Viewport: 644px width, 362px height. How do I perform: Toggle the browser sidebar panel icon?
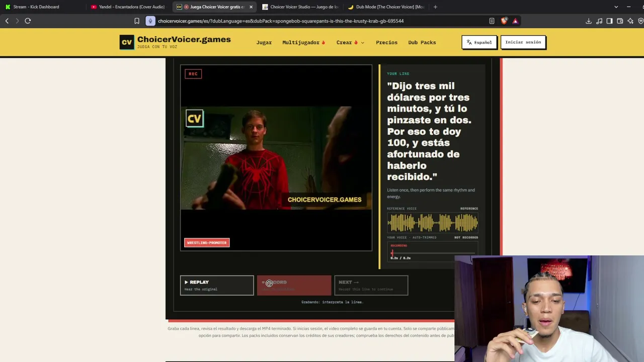tap(609, 21)
